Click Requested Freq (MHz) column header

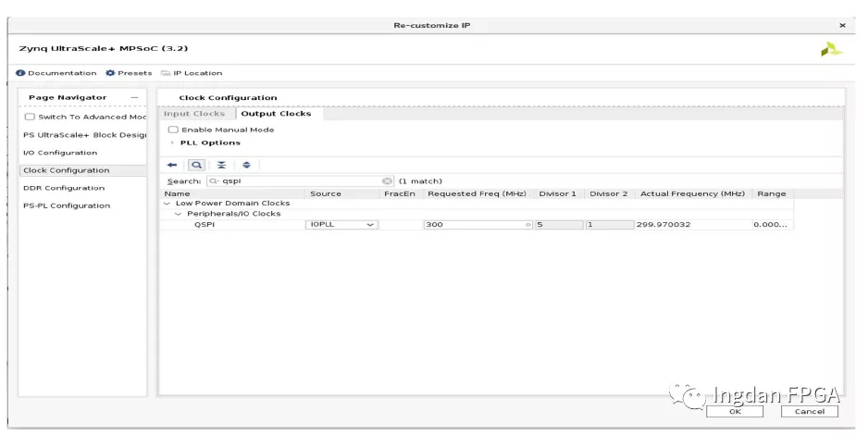(477, 193)
